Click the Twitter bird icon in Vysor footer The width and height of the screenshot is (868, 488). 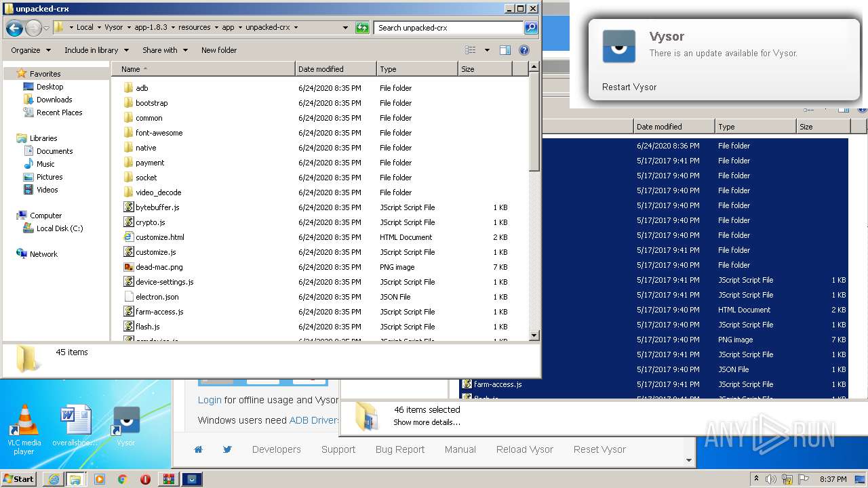(227, 449)
